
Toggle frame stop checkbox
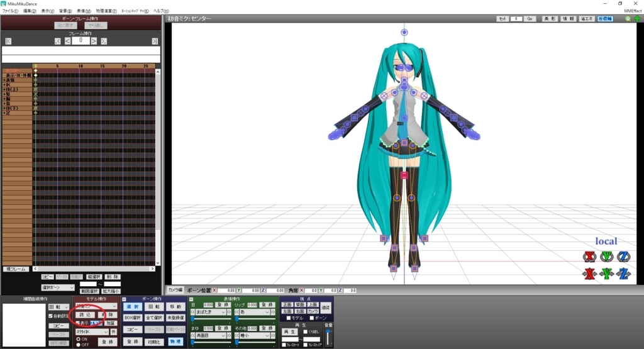pos(305,345)
